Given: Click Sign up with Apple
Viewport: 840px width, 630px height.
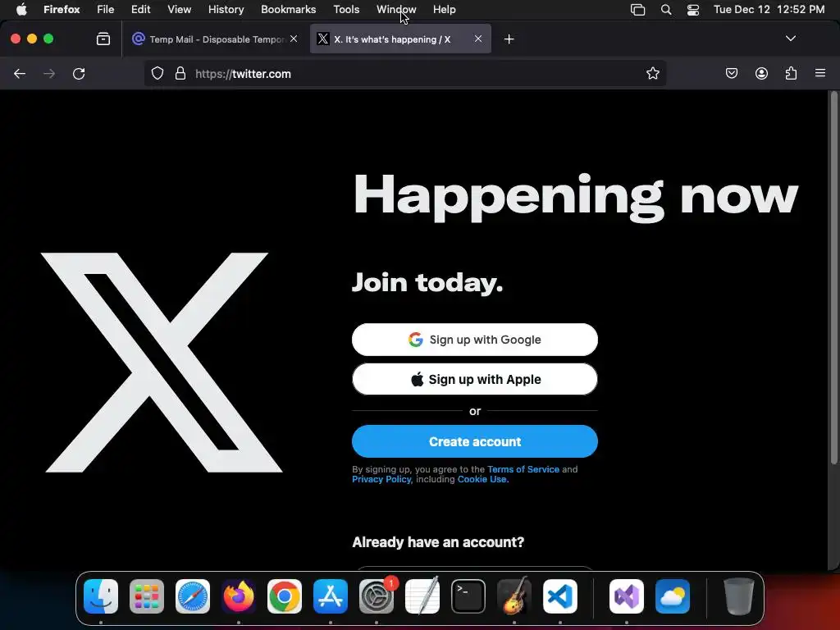Looking at the screenshot, I should pos(475,379).
